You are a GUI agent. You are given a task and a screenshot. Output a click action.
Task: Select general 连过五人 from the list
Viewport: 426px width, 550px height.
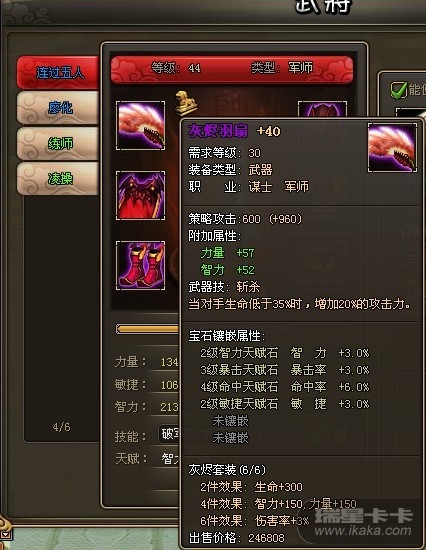point(58,72)
